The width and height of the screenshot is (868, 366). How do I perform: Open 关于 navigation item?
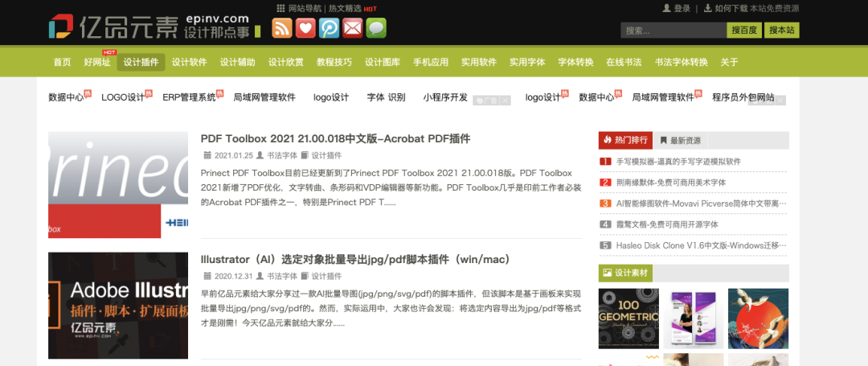[729, 62]
